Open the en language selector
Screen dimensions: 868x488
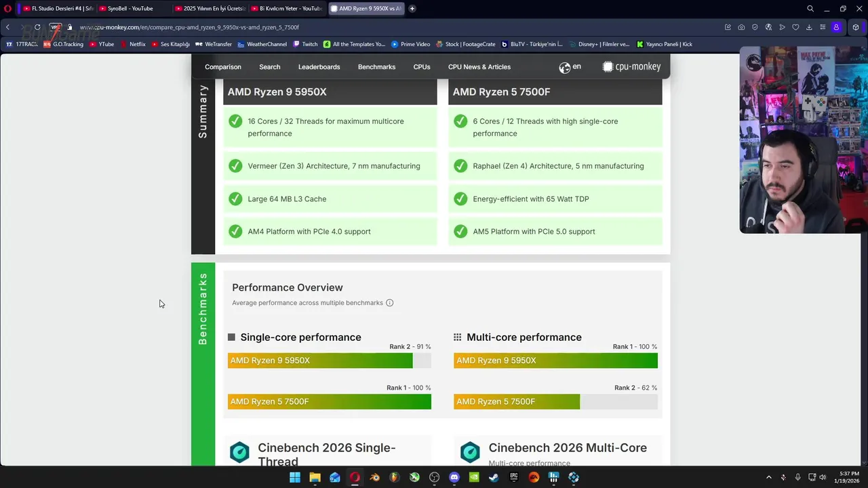coord(570,66)
